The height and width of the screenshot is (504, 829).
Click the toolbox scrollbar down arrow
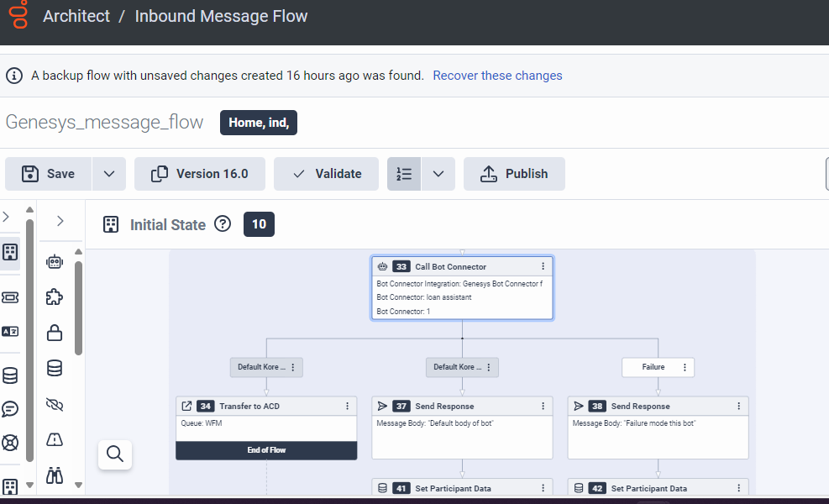point(78,485)
